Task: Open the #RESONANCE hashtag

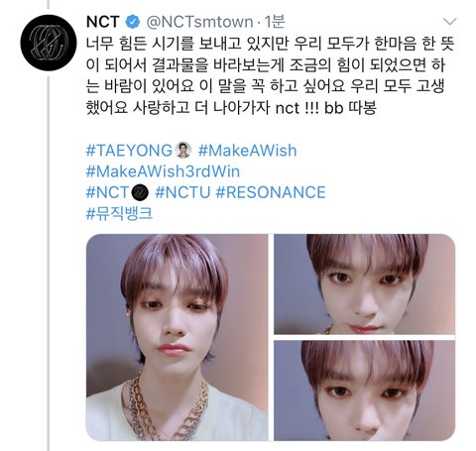Action: (271, 192)
